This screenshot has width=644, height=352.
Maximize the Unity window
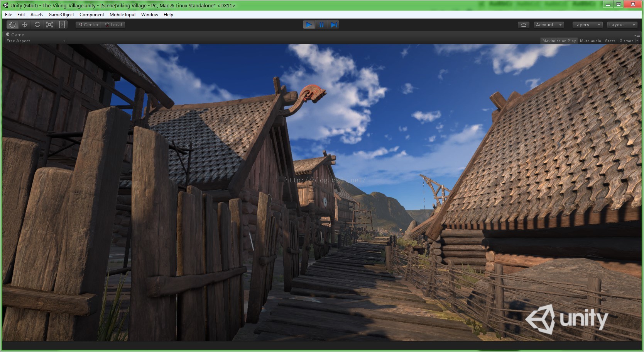[619, 5]
